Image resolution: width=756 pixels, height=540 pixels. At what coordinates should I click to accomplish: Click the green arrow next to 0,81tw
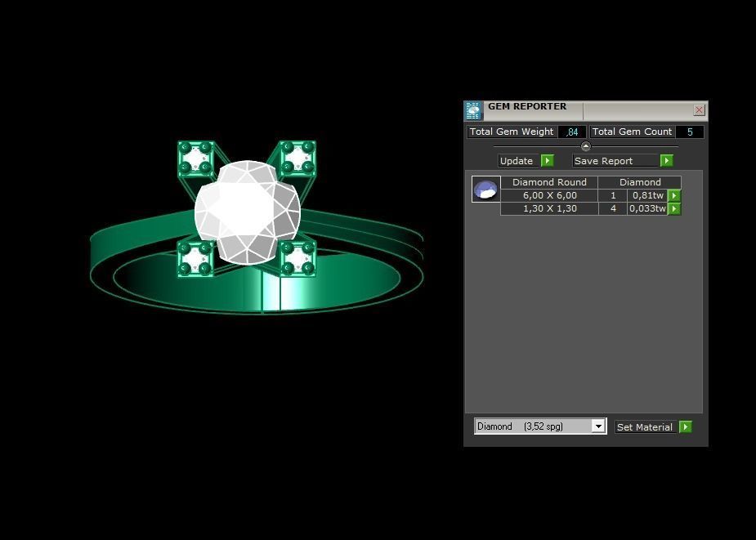tap(674, 195)
